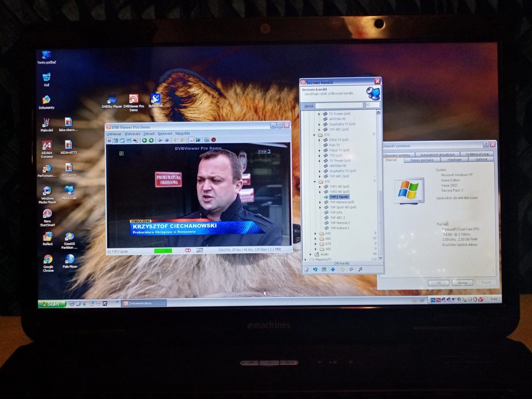The width and height of the screenshot is (532, 399).
Task: Click the red stereo audio indicator in DVBViewer status bar
Action: (x=188, y=250)
